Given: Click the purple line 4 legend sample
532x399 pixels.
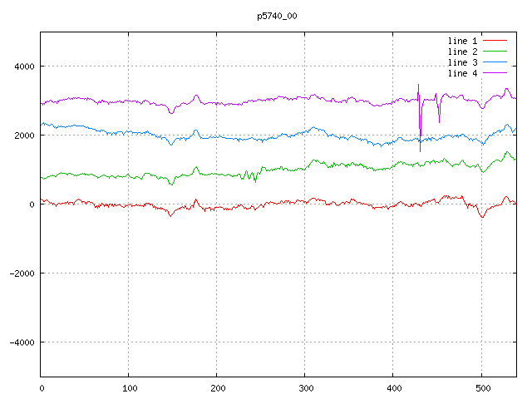Looking at the screenshot, I should pos(495,73).
